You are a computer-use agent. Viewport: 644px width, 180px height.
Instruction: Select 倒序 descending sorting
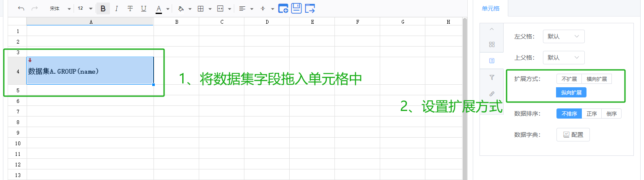click(x=611, y=114)
